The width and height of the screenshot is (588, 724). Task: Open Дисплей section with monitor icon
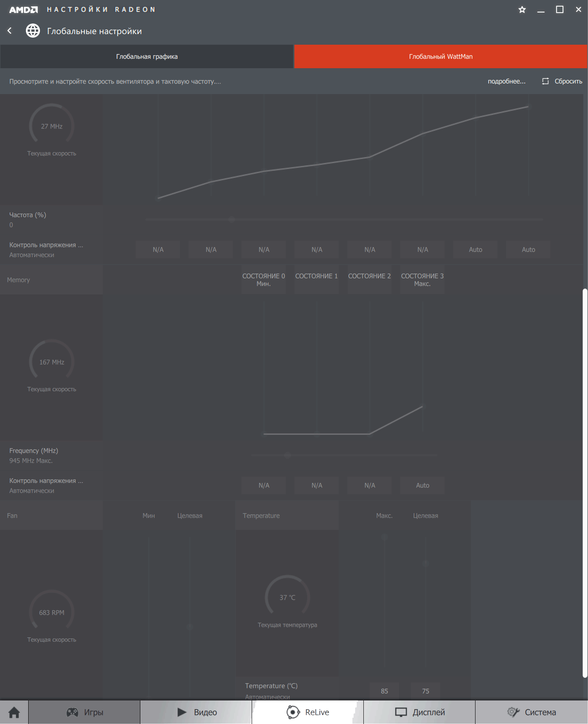point(419,712)
